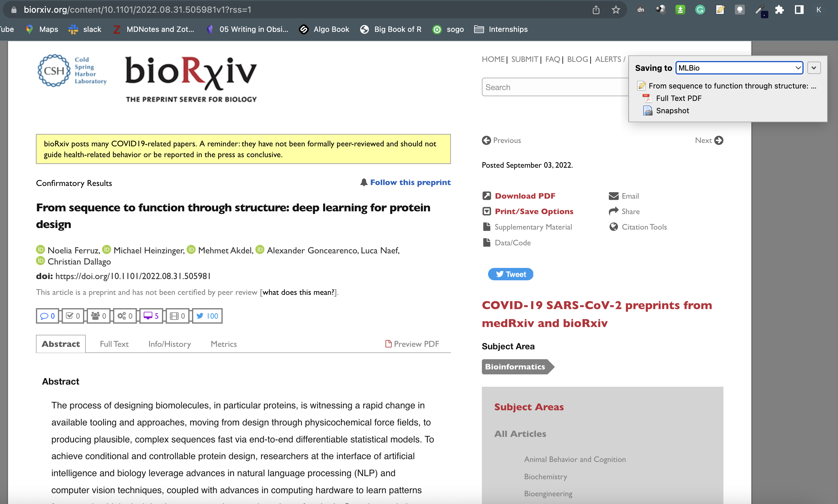Click the saved article title in Zotero popup
Viewport: 838px width, 504px height.
pos(727,86)
